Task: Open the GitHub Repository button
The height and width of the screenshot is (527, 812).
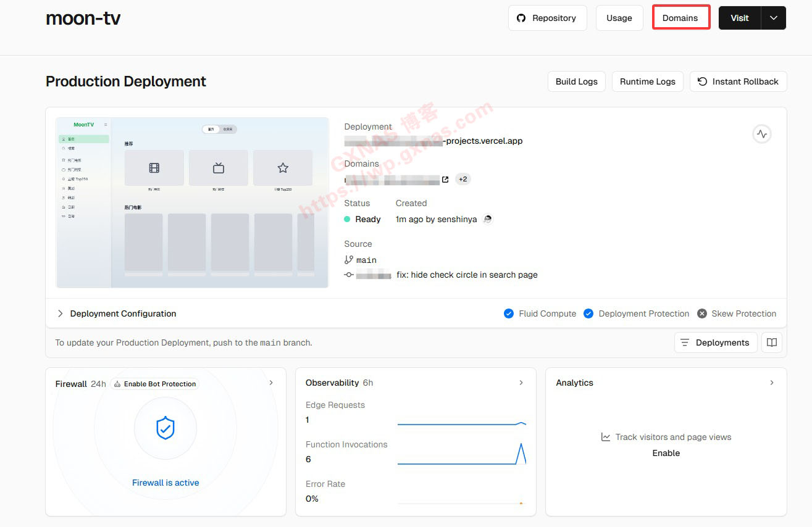Action: coord(547,18)
